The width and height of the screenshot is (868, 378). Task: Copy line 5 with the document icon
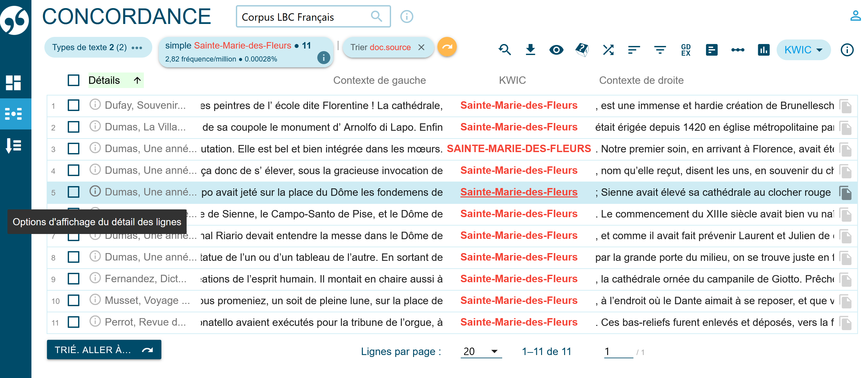[x=845, y=193]
